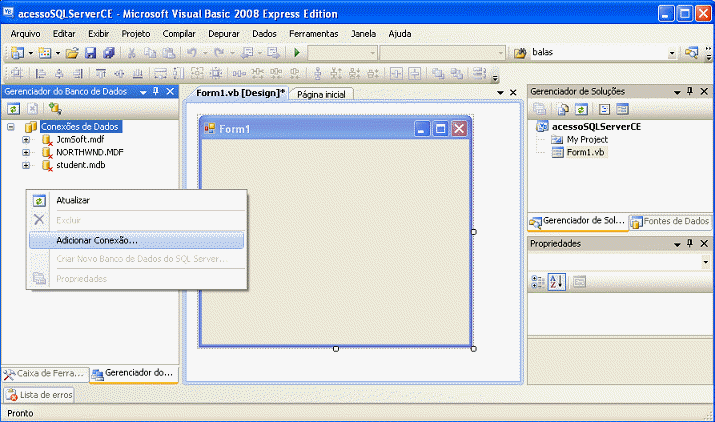The image size is (715, 422).
Task: Select the acessoSQLServerCE project node
Action: [x=596, y=127]
